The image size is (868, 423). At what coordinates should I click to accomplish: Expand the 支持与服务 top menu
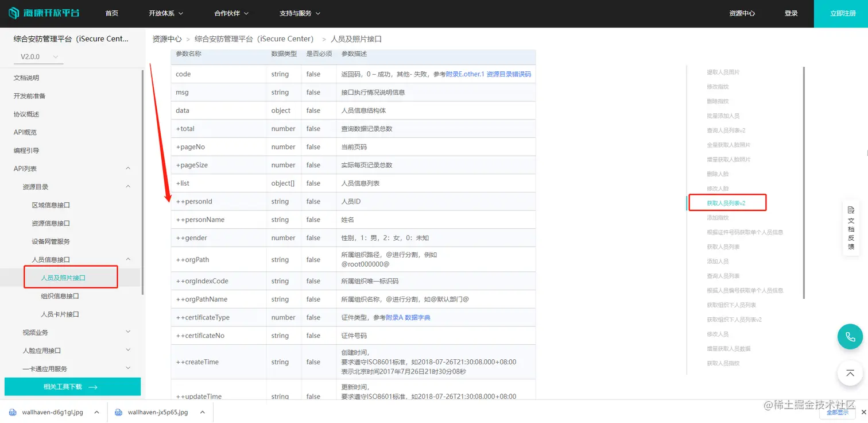[x=300, y=13]
